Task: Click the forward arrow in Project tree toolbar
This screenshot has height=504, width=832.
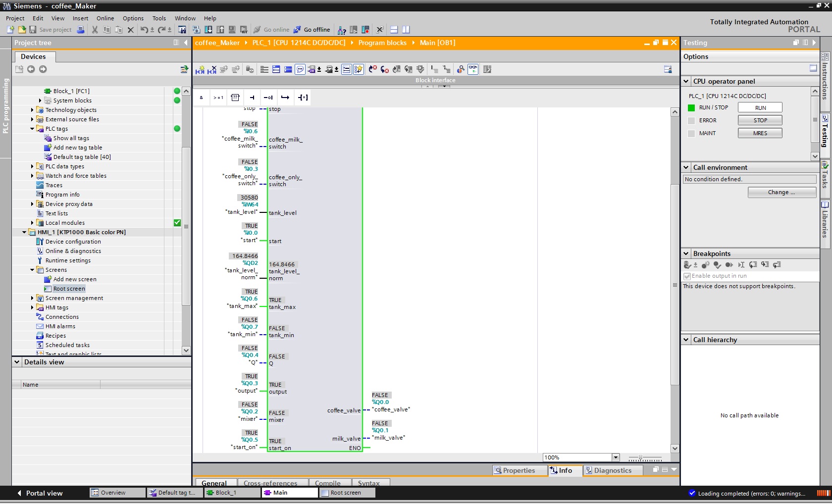Action: point(43,69)
